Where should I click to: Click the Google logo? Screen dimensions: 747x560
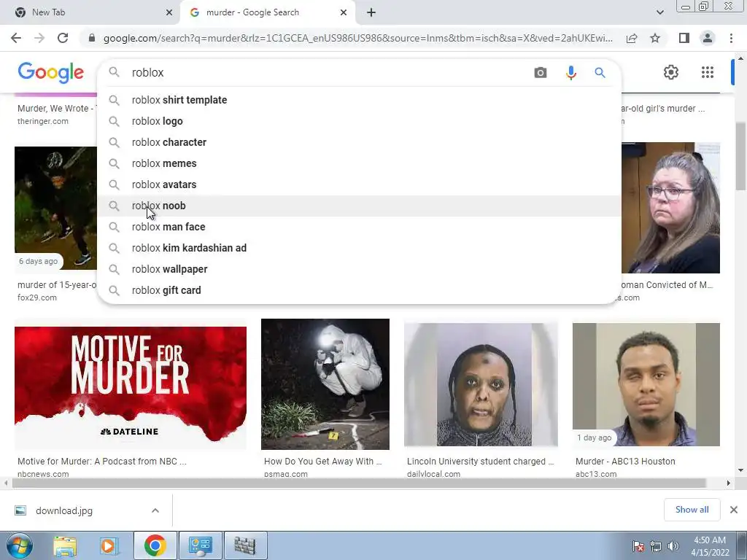tap(51, 72)
